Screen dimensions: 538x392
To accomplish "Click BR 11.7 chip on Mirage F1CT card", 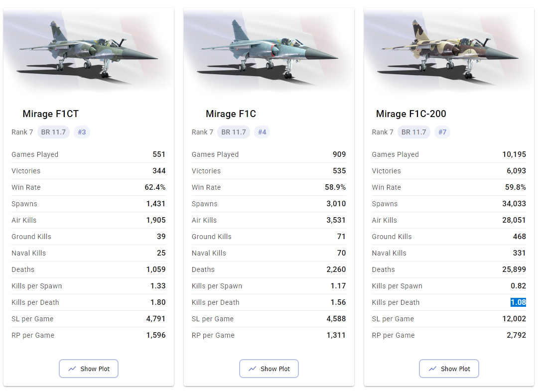I will coord(53,132).
